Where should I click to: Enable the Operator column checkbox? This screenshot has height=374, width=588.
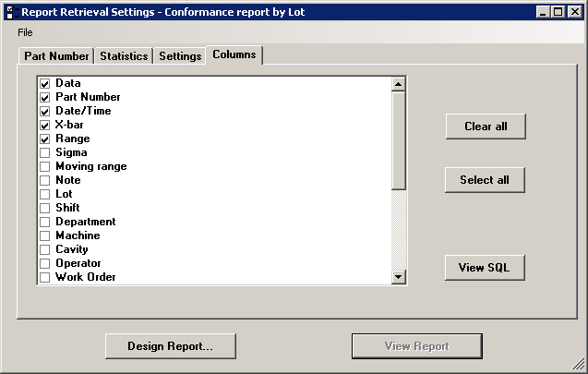point(44,263)
